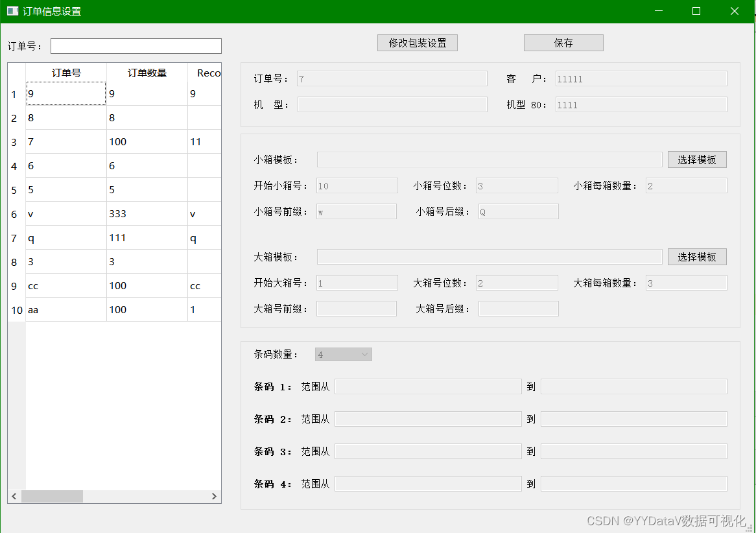This screenshot has height=533, width=756.
Task: Select order aa in row 10
Action: point(66,310)
